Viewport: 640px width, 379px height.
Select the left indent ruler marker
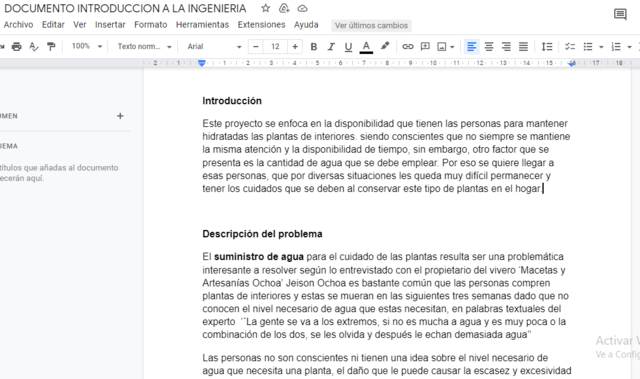[x=202, y=63]
